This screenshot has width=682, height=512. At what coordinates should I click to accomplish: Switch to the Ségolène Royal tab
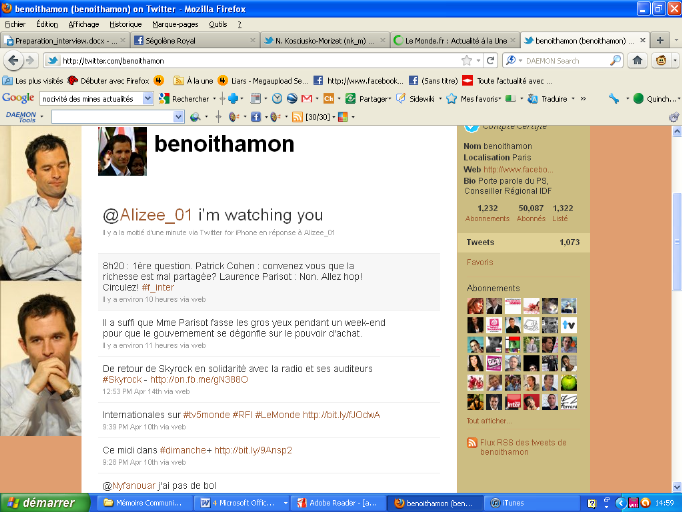click(194, 40)
